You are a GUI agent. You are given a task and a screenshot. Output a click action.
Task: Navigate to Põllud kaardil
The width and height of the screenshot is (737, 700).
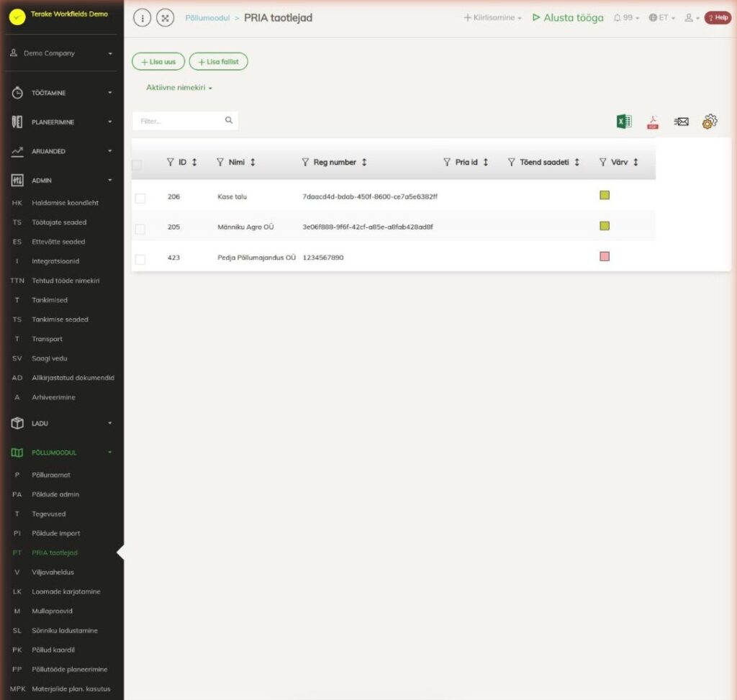53,650
